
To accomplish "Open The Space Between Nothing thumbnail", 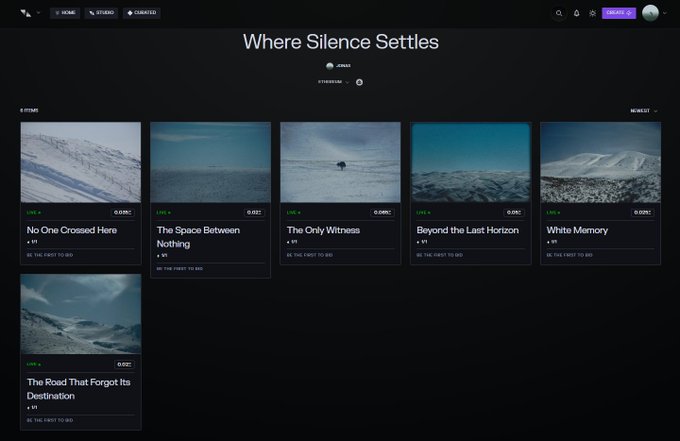I will [x=210, y=162].
